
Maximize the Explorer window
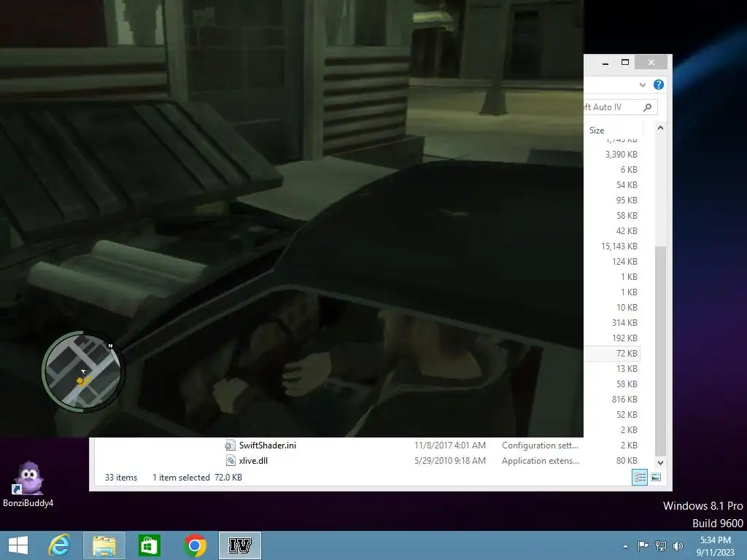pyautogui.click(x=625, y=63)
